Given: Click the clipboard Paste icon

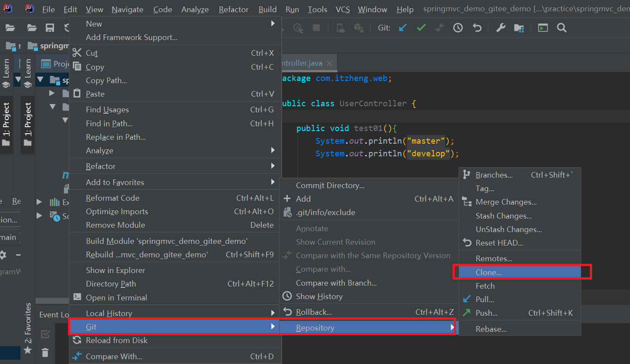Looking at the screenshot, I should [x=77, y=93].
